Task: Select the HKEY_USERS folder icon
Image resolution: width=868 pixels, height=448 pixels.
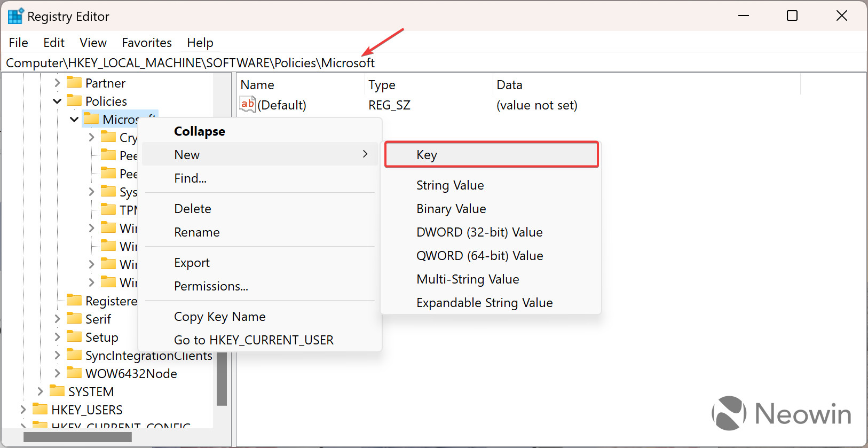Action: pyautogui.click(x=40, y=409)
